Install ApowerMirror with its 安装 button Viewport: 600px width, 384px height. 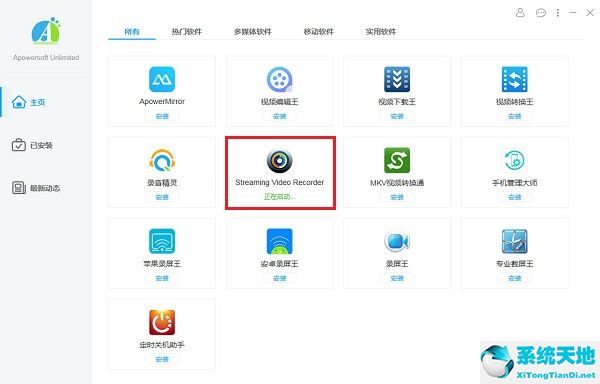(x=162, y=116)
